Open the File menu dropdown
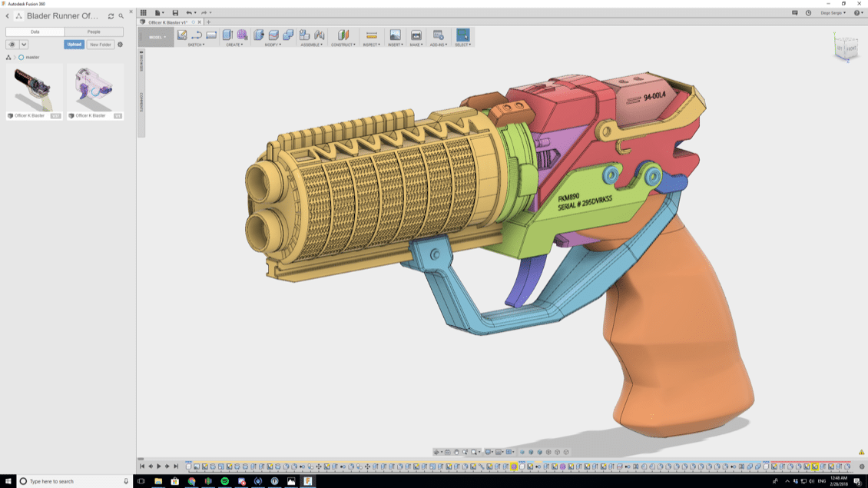Viewport: 868px width, 488px height. click(159, 13)
